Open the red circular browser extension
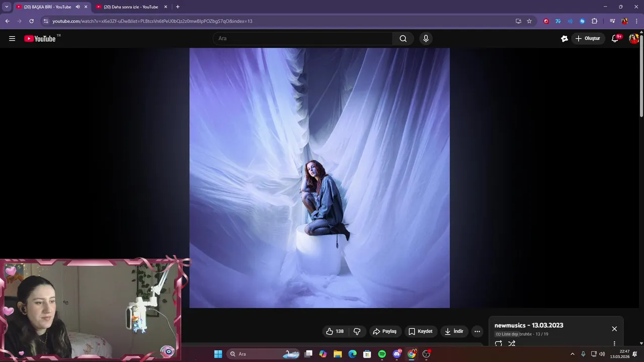Screen dimensions: 644x362 [x=546, y=21]
